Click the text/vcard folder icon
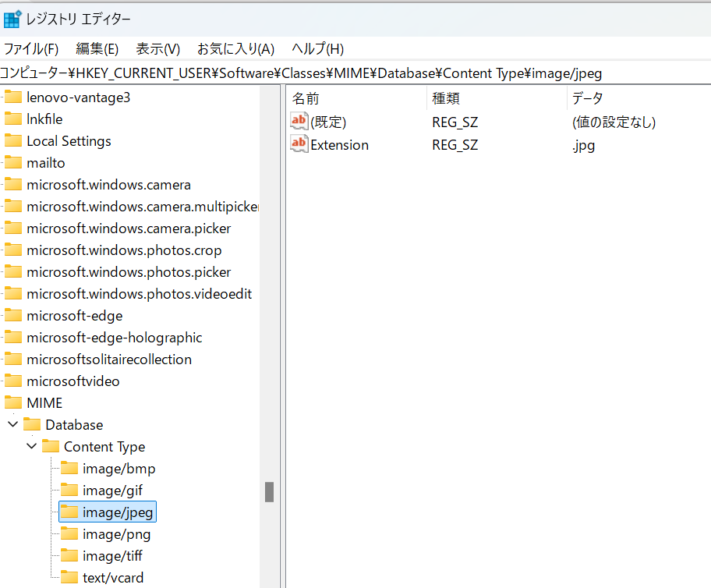Image resolution: width=711 pixels, height=588 pixels. 69,577
